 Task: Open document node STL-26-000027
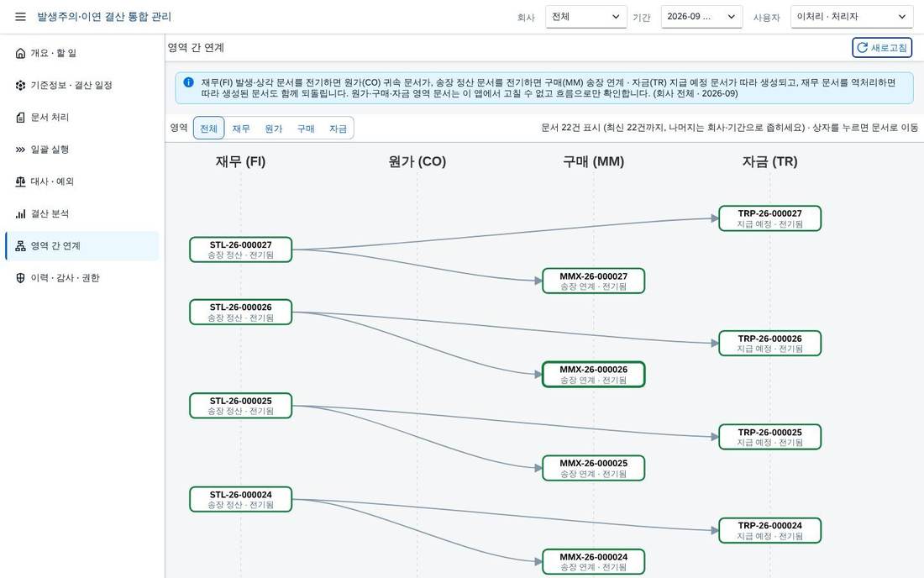click(240, 250)
